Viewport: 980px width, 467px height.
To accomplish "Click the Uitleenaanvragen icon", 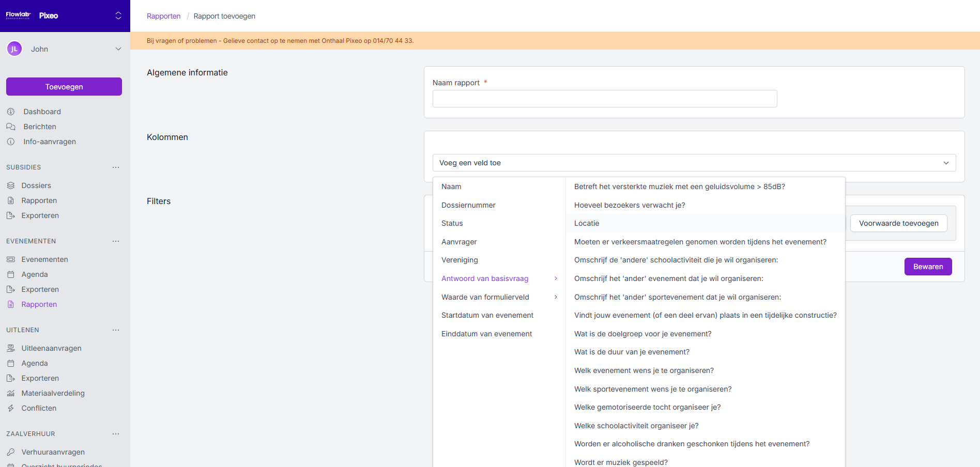I will (11, 348).
